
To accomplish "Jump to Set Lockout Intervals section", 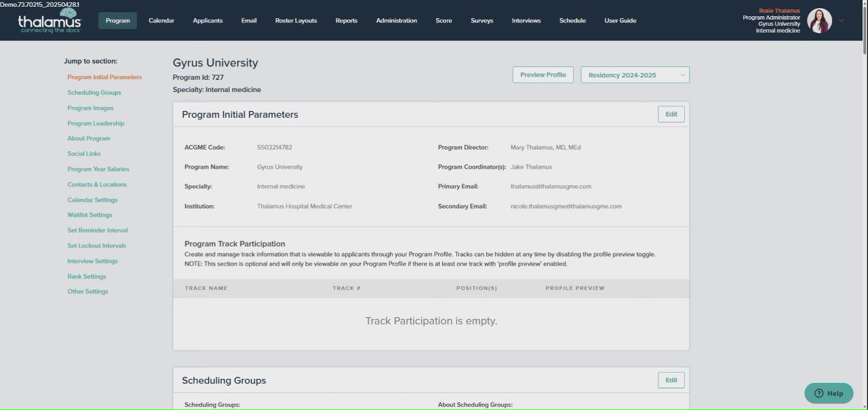I will [x=97, y=246].
